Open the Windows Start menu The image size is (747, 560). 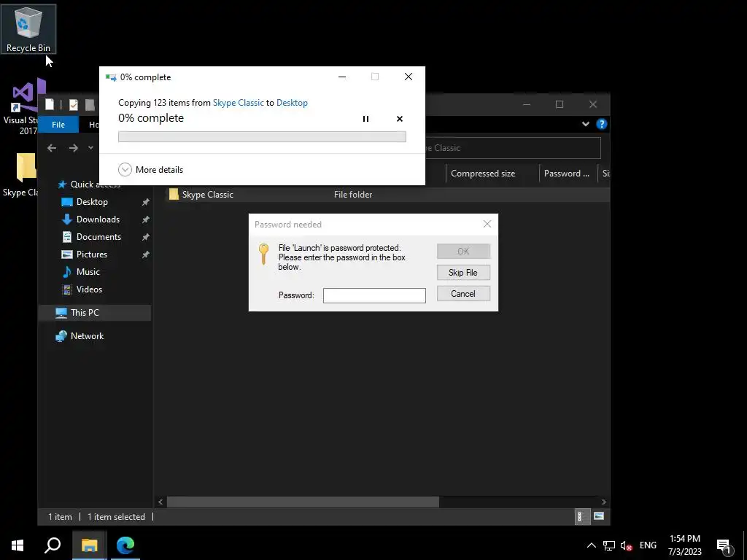(18, 545)
